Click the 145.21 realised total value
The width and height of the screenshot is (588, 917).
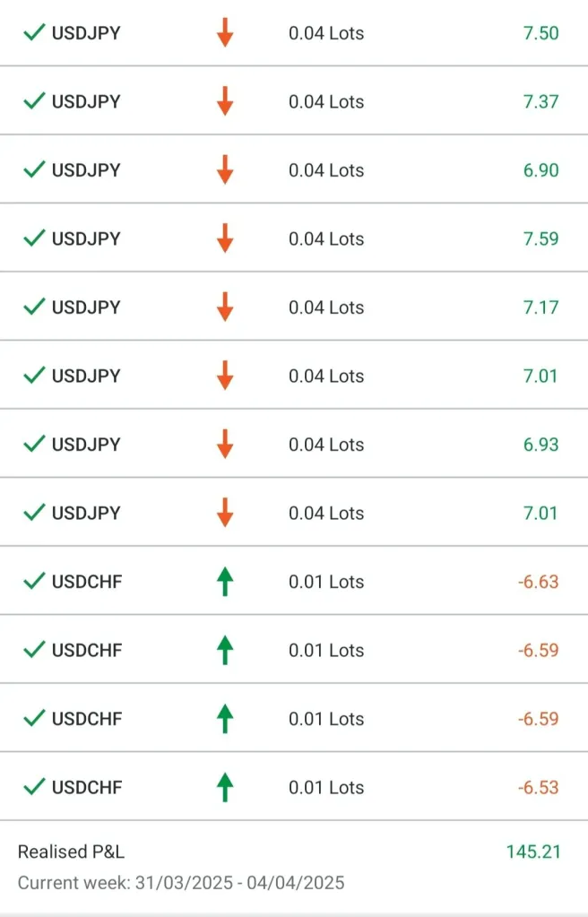point(532,852)
